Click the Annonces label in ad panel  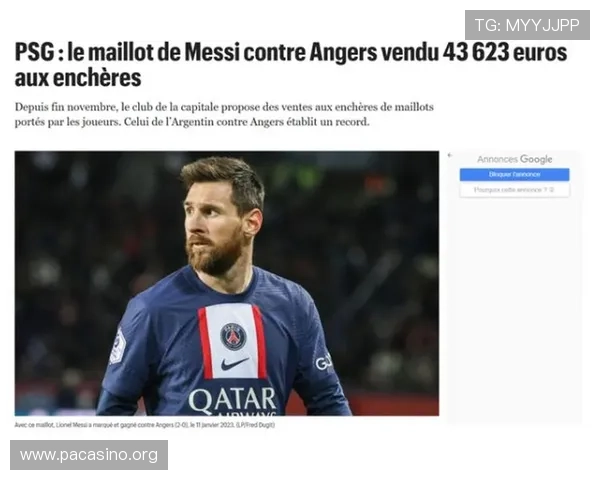pos(497,159)
